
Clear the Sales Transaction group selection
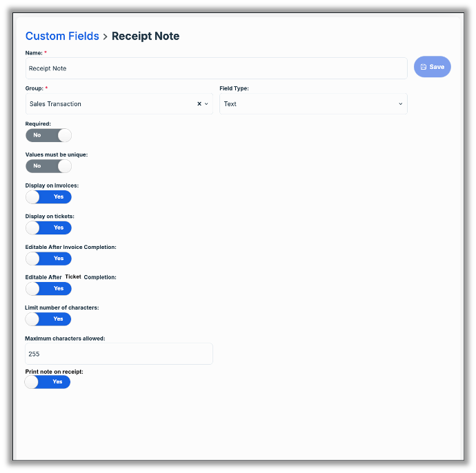(x=199, y=104)
